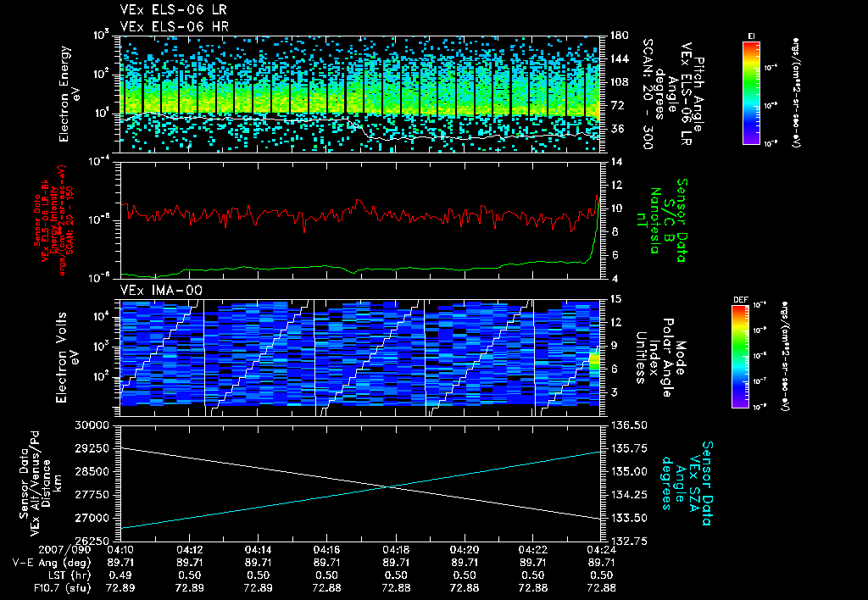Click the LST value '0.49'
This screenshot has height=600, width=868.
pyautogui.click(x=120, y=575)
